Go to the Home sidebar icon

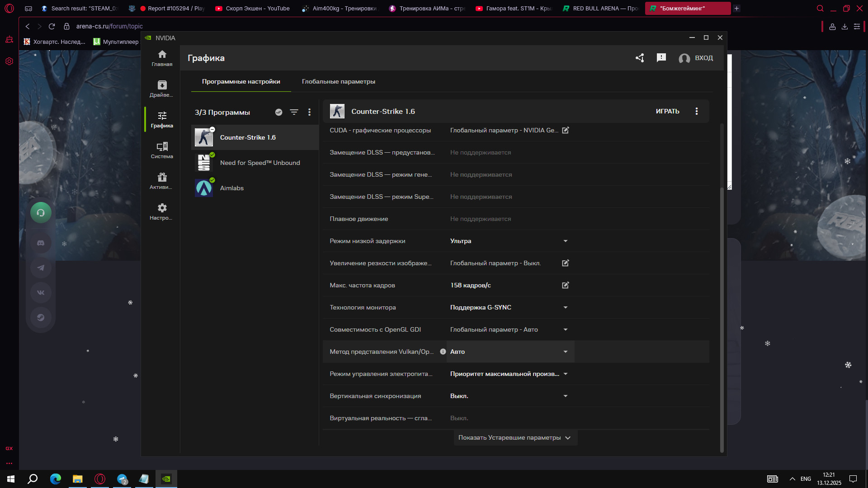[162, 58]
